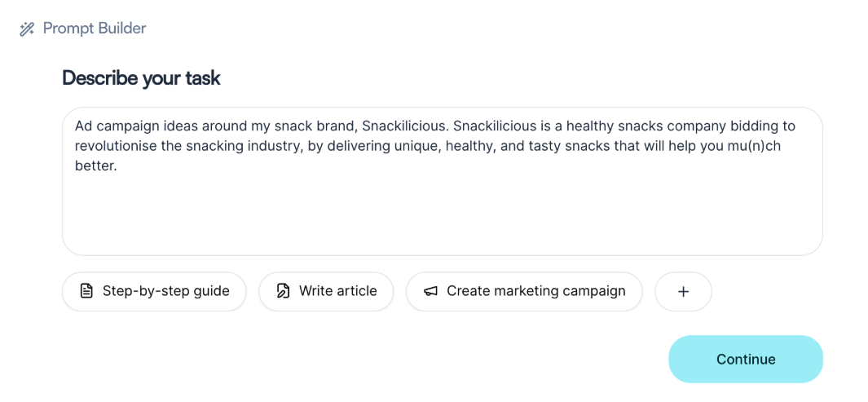
Task: Click the Prompt Builder title text
Action: pyautogui.click(x=95, y=29)
